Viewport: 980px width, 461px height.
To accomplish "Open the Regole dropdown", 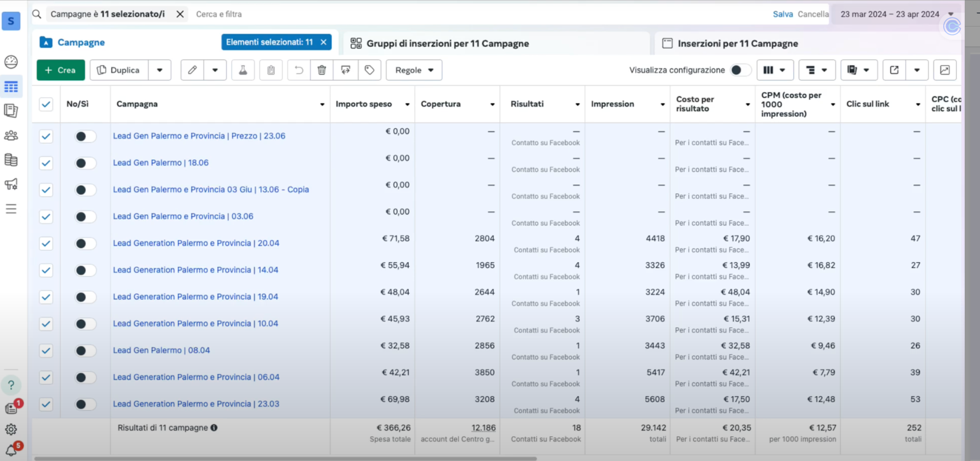I will pos(414,70).
